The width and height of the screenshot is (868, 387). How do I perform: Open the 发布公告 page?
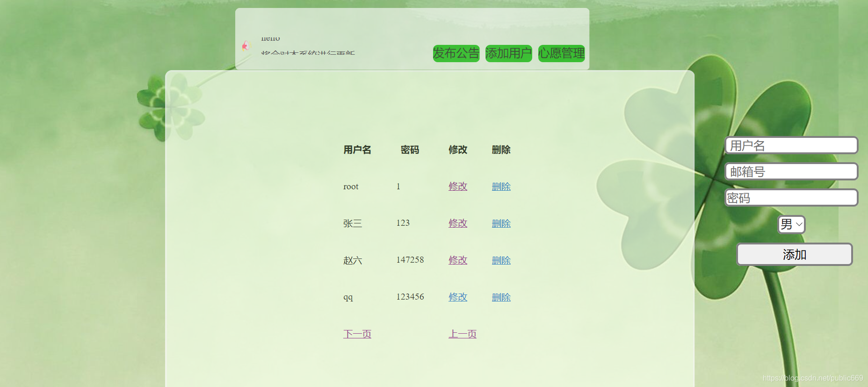(456, 53)
